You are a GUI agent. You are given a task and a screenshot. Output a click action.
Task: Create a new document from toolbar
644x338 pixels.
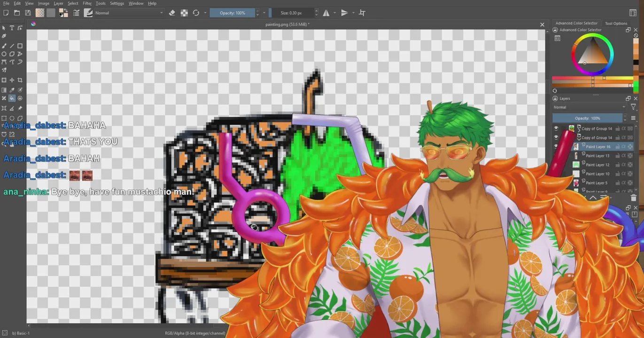[6, 13]
